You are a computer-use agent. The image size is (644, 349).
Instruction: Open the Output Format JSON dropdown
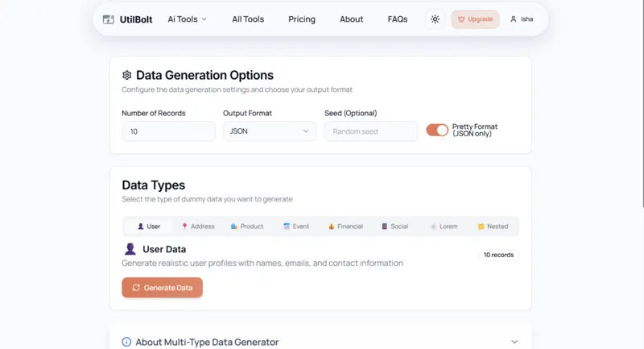(270, 131)
